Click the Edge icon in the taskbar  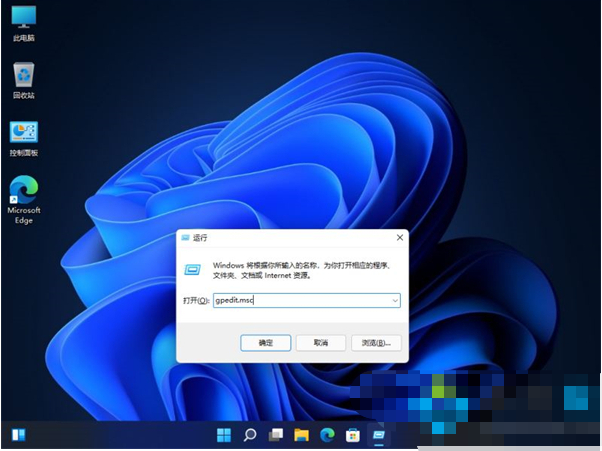[x=327, y=435]
